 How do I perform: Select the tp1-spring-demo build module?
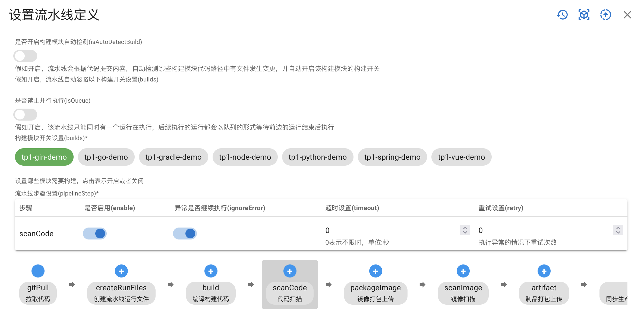tap(392, 157)
